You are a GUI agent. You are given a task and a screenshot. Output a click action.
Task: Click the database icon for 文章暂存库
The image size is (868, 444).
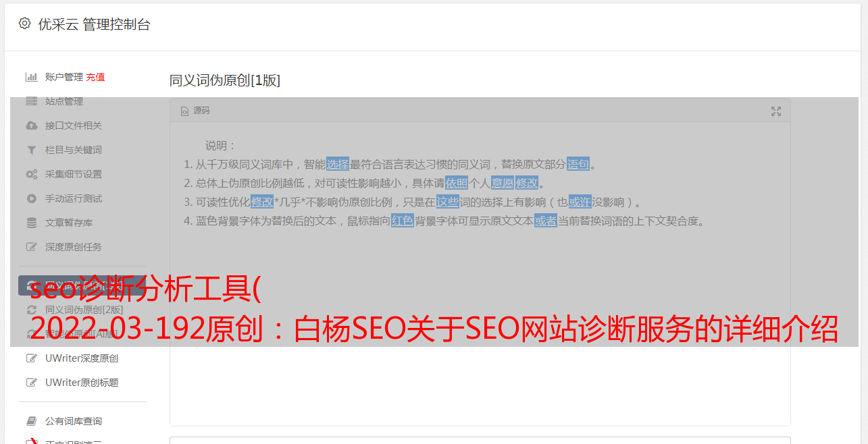pyautogui.click(x=31, y=223)
